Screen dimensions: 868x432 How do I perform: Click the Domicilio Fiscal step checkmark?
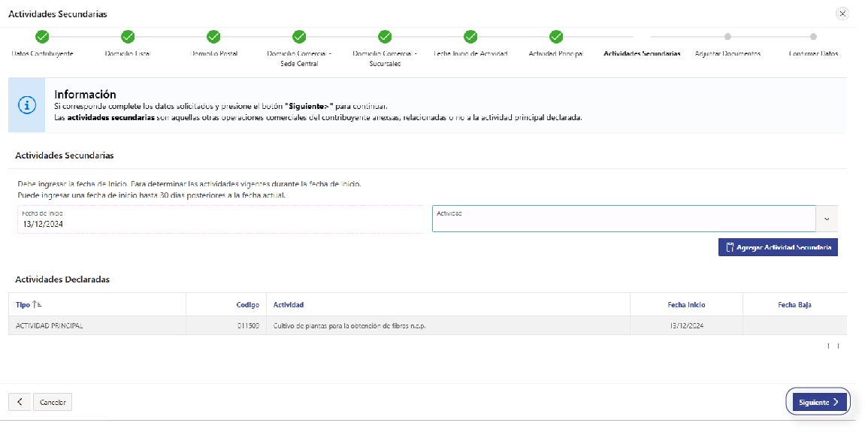[128, 36]
